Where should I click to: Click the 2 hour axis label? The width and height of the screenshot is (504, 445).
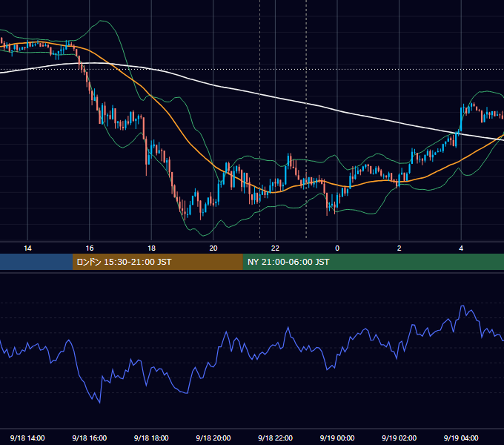coord(399,248)
